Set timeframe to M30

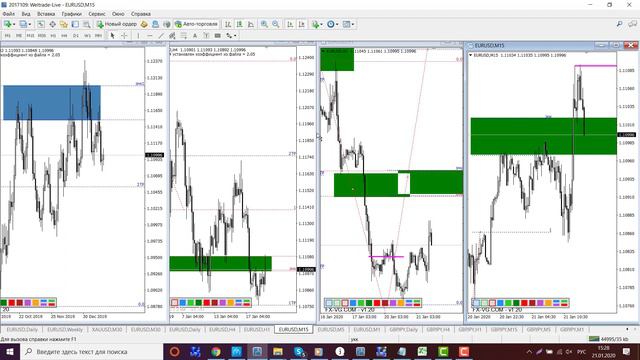[x=42, y=36]
